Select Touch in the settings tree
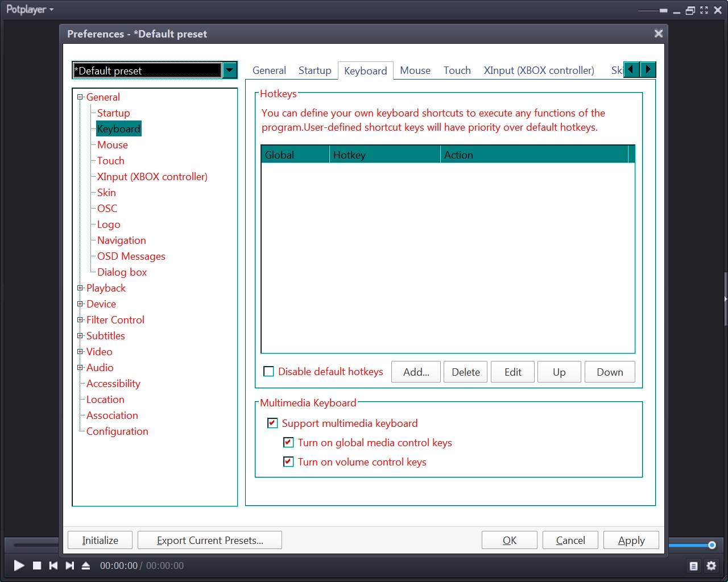The width and height of the screenshot is (728, 582). [110, 161]
